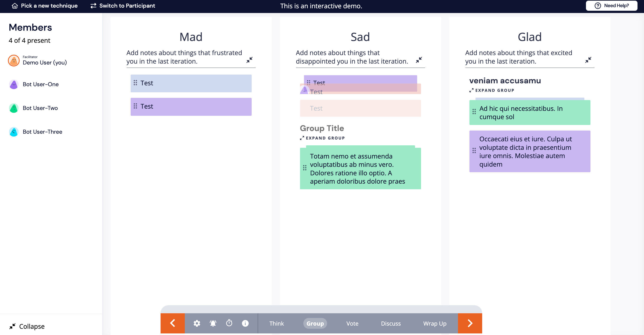This screenshot has height=335, width=644.
Task: Click the Need Help button
Action: [x=611, y=6]
